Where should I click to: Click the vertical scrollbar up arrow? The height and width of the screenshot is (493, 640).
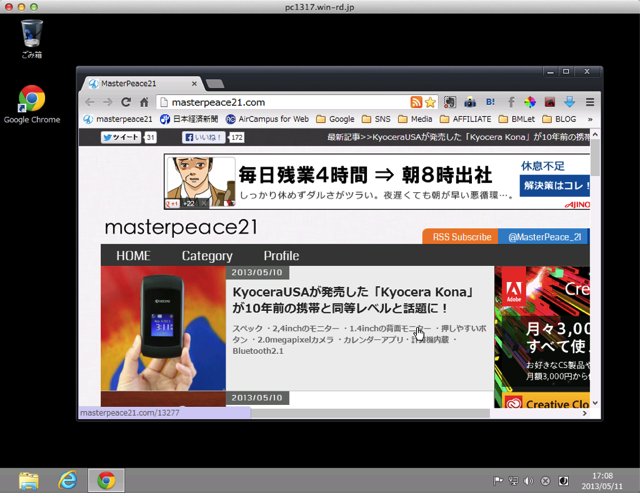595,134
